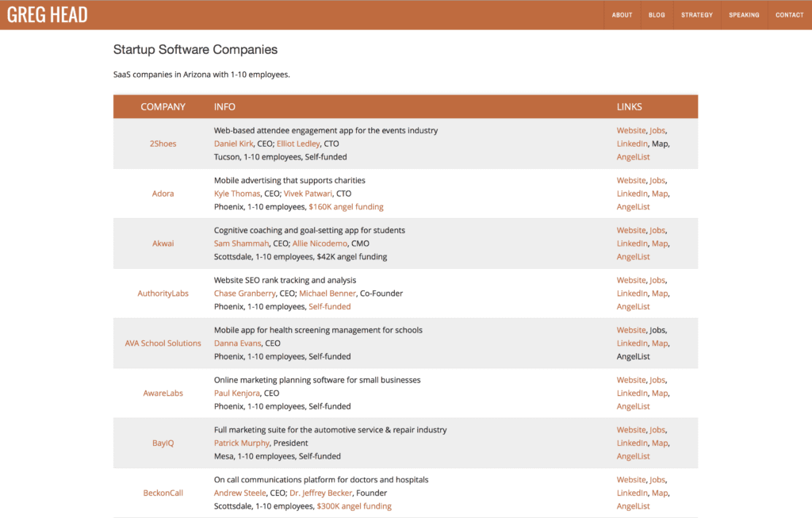Open the Map link for AwareLabs
The image size is (812, 518).
tap(660, 393)
